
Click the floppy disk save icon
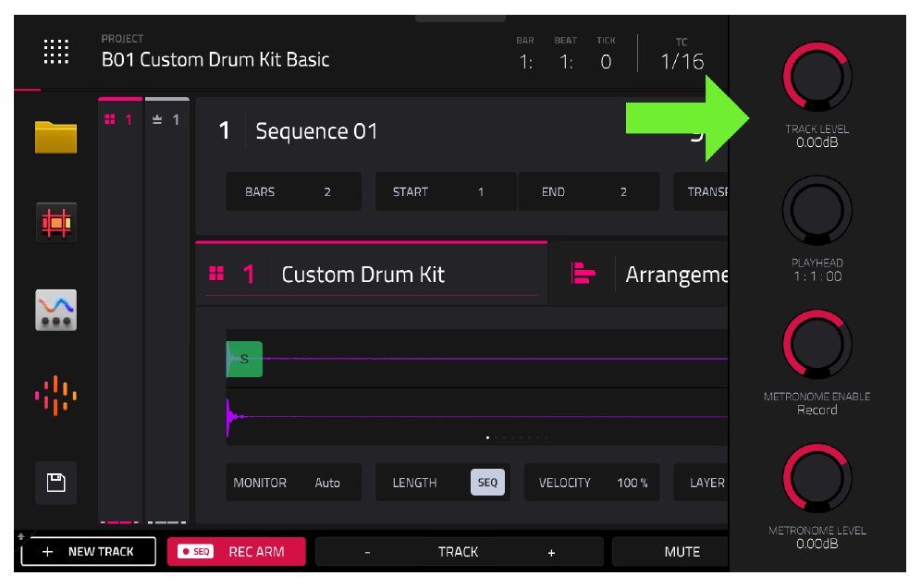pos(55,483)
